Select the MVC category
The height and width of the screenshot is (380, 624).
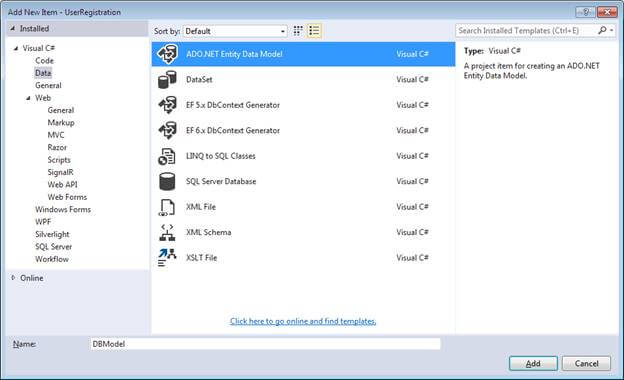point(56,135)
